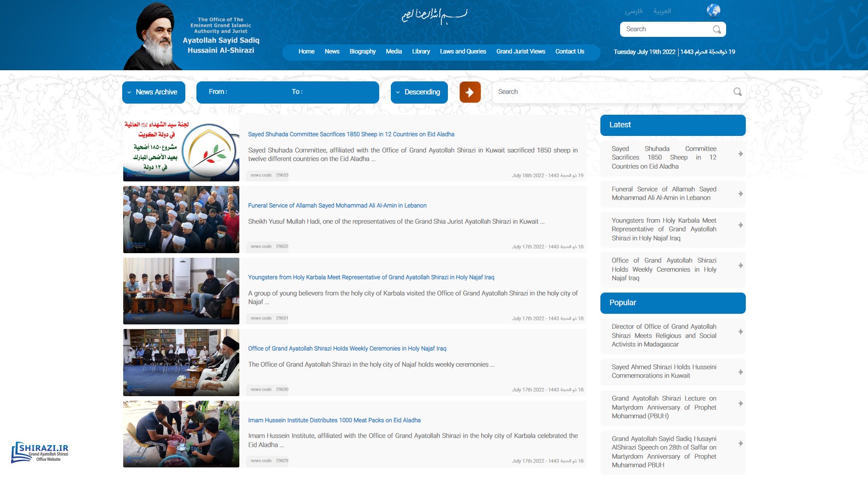Open the Sayed Shuhada Committee sheep article

point(351,134)
